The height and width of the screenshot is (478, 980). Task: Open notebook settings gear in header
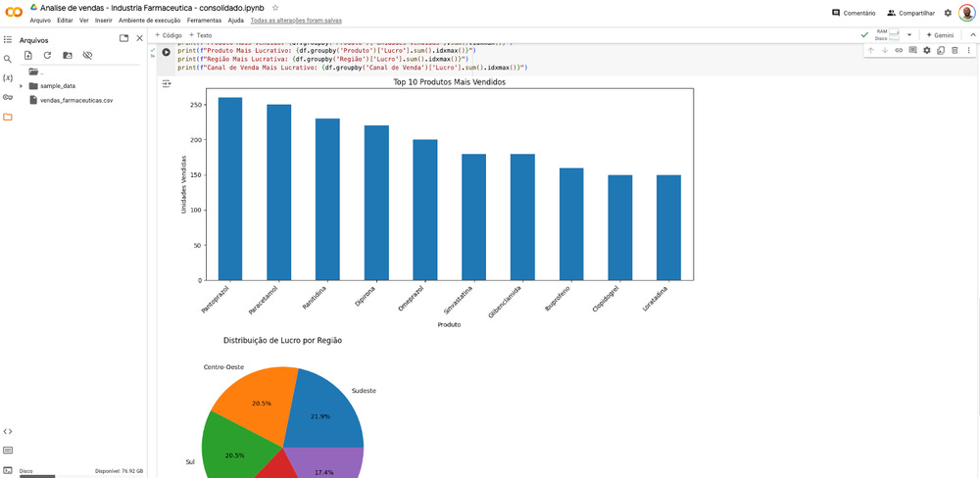[x=948, y=13]
